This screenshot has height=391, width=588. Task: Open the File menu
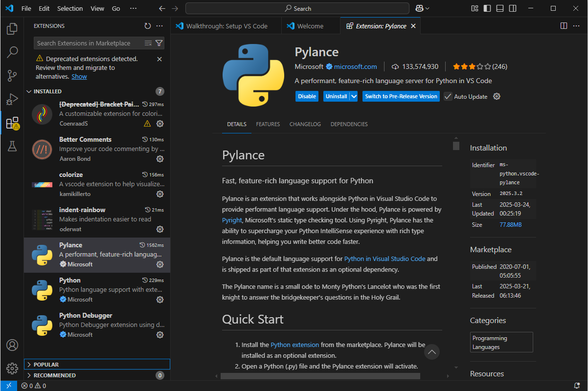click(x=26, y=8)
